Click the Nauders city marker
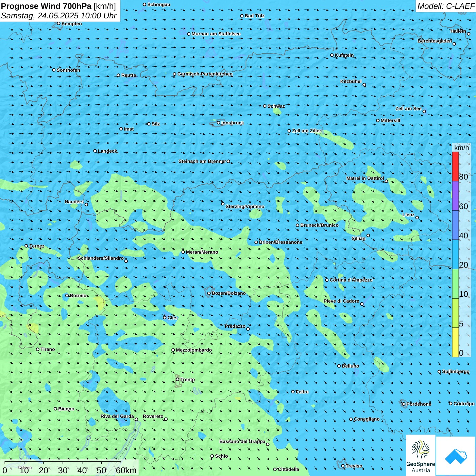The height and width of the screenshot is (476, 476). point(86,204)
